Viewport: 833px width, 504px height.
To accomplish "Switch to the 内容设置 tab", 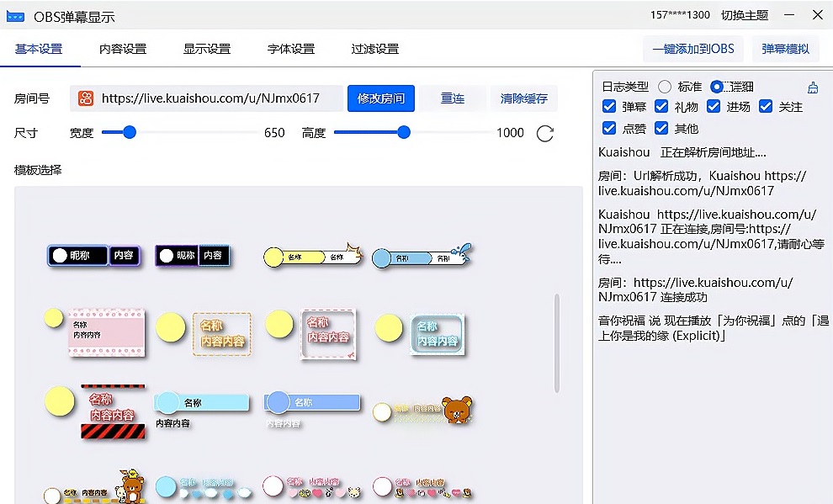I will pyautogui.click(x=121, y=48).
